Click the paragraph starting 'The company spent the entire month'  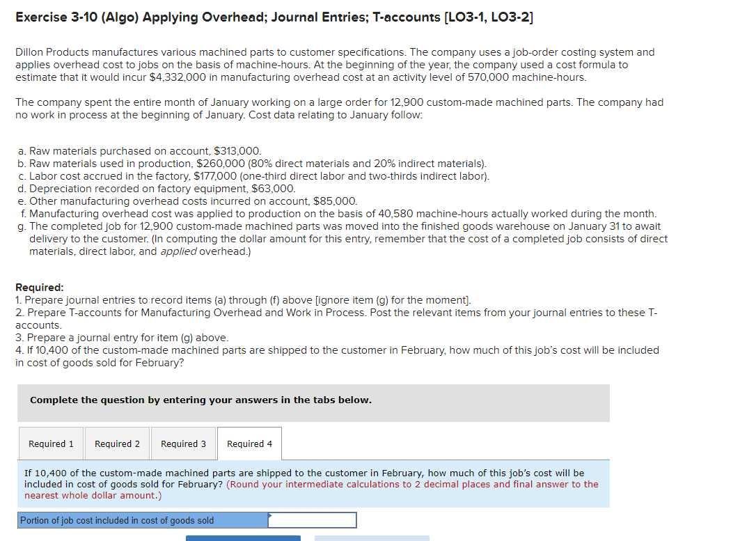340,109
